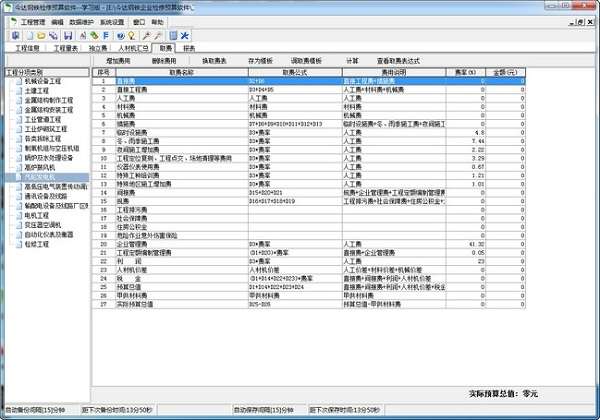600x420 pixels.
Task: Click the first blue book toolbar icon
Action: [16, 36]
